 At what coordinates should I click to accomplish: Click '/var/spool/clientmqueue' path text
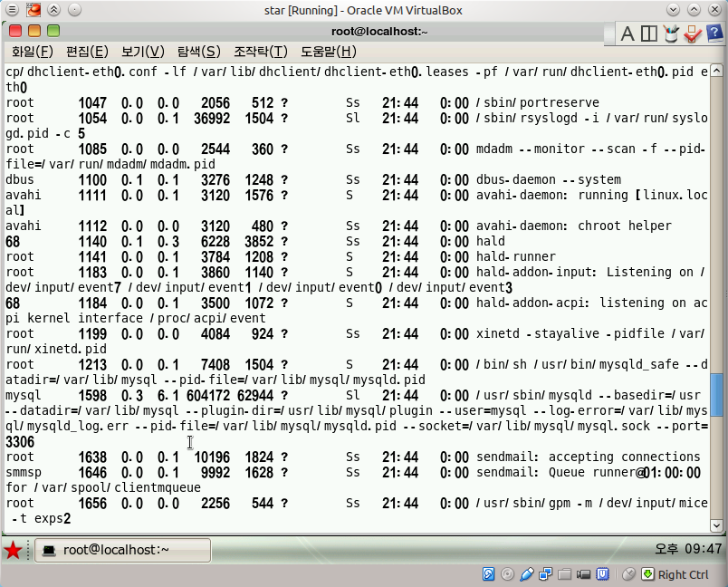click(x=118, y=487)
